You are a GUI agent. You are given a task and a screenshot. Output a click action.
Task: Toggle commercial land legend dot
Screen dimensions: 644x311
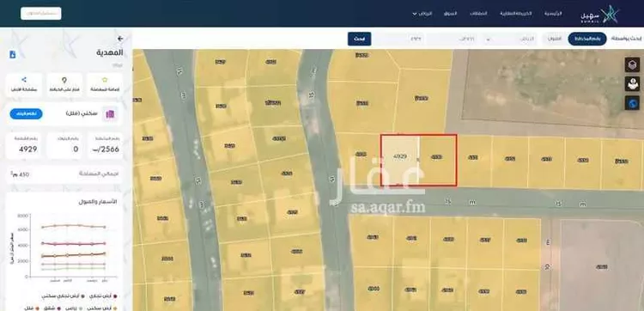[115, 296]
